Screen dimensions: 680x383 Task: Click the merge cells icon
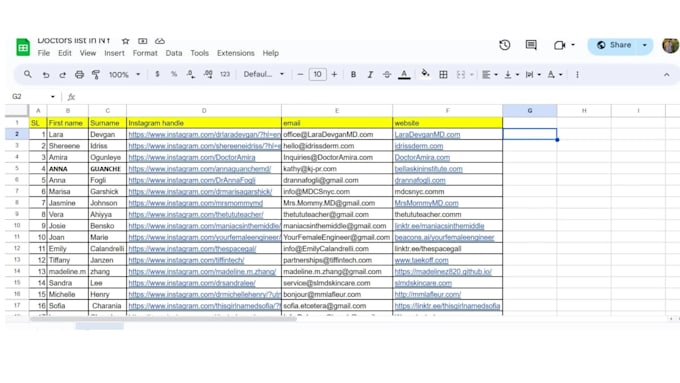pos(461,75)
